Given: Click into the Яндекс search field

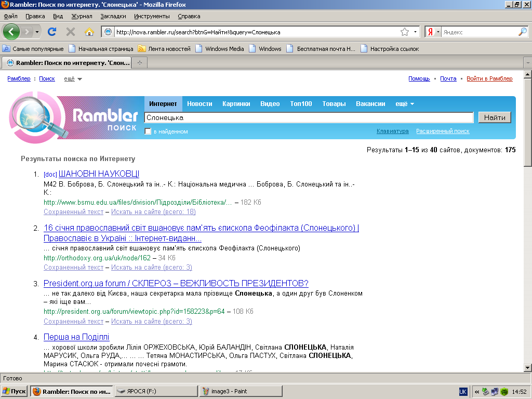Looking at the screenshot, I should 480,32.
